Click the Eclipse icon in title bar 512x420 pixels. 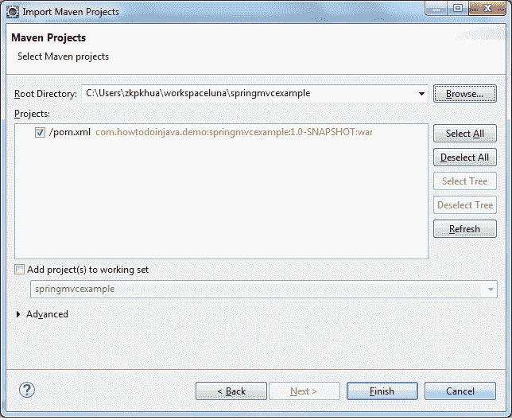click(x=13, y=11)
